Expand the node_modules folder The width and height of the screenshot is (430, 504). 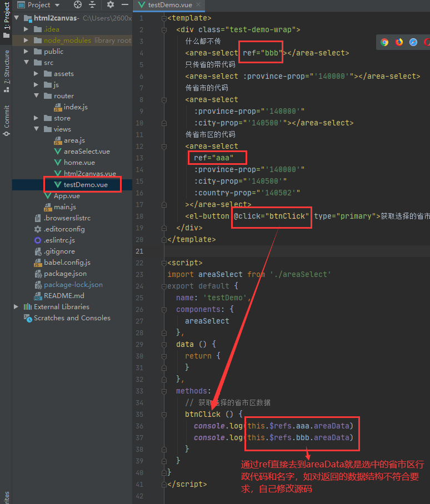coord(26,40)
